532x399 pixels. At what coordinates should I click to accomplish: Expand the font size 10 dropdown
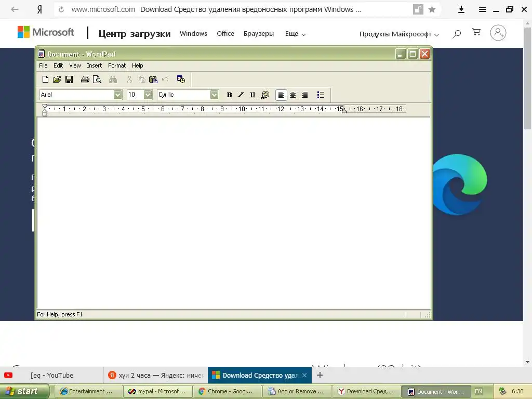click(148, 95)
